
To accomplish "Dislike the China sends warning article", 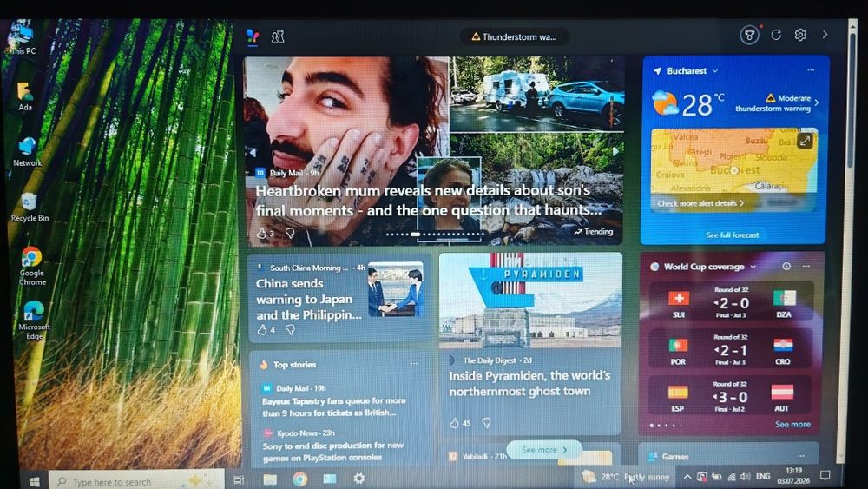I will pyautogui.click(x=290, y=329).
